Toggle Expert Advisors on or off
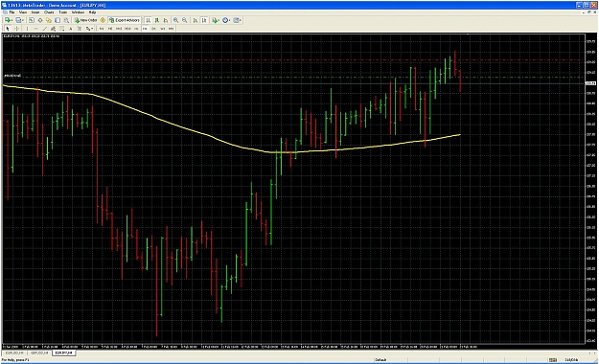 coord(125,20)
